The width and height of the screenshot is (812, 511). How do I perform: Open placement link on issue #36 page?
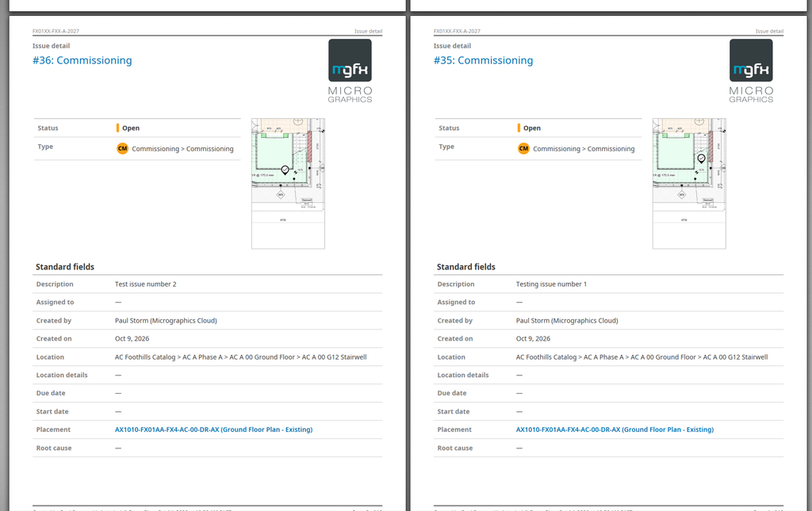214,430
